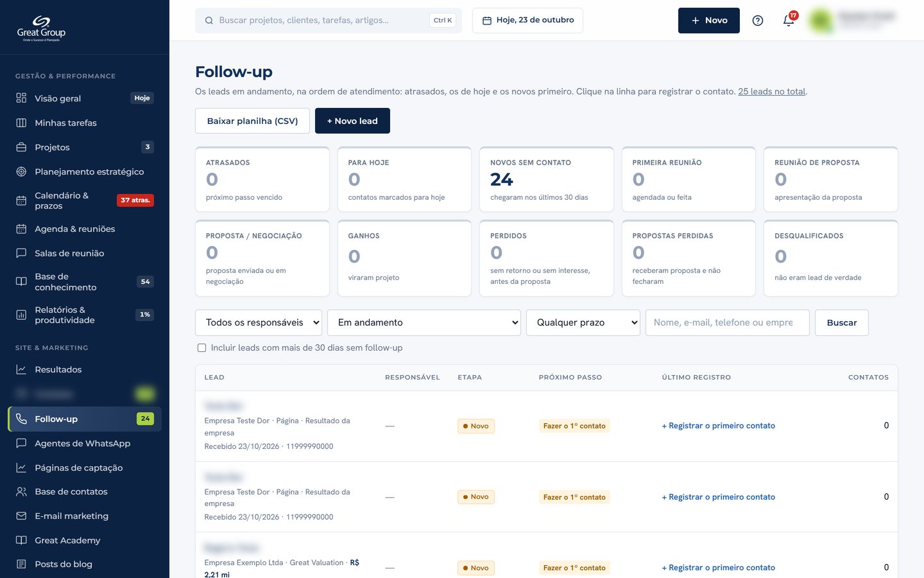Check Incluir leads com mais de 30 dias
Viewport: 924px width, 578px height.
point(201,347)
